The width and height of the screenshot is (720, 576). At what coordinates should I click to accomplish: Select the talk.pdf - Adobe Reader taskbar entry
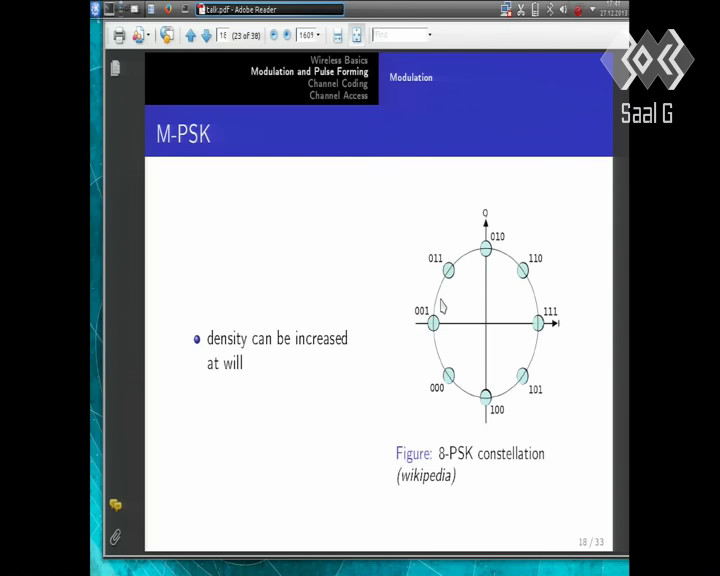click(x=270, y=9)
